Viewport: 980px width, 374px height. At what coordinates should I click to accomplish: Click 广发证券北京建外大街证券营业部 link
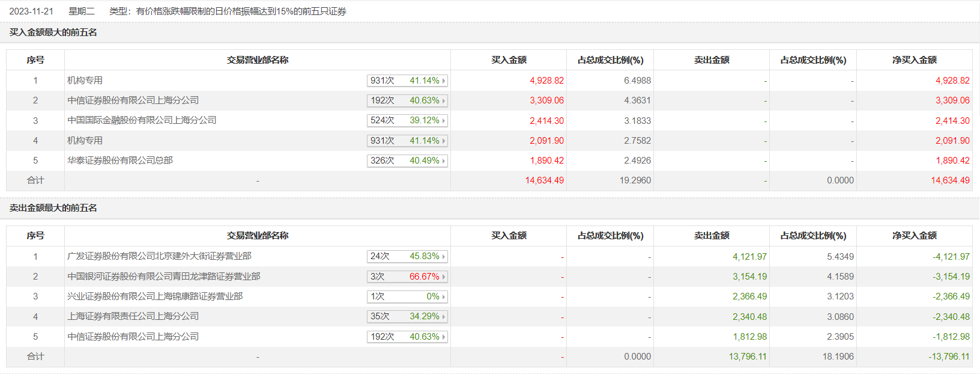159,256
